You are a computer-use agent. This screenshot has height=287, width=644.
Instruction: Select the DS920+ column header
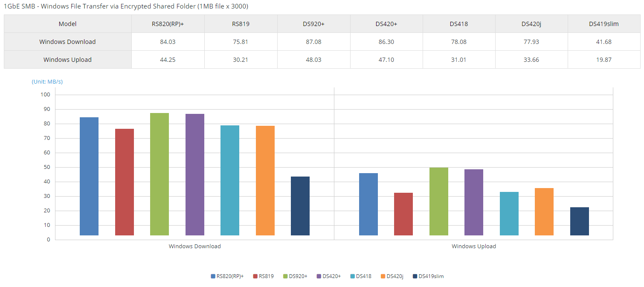[x=314, y=24]
